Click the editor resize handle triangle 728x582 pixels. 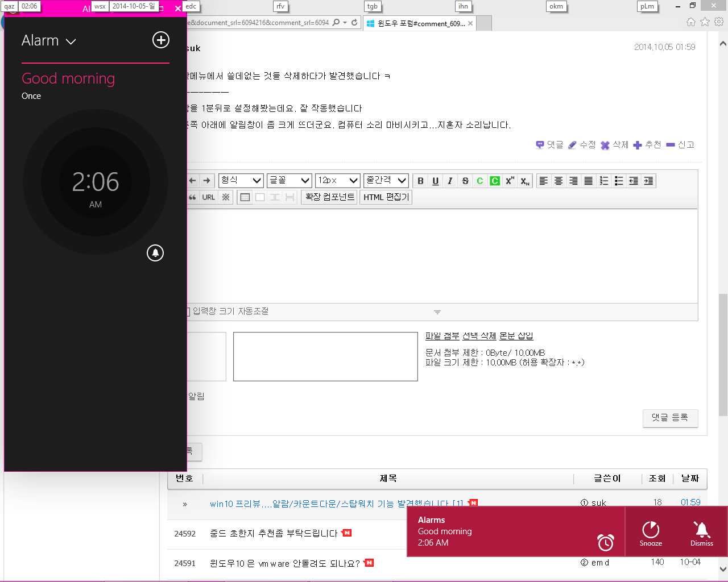pos(437,312)
